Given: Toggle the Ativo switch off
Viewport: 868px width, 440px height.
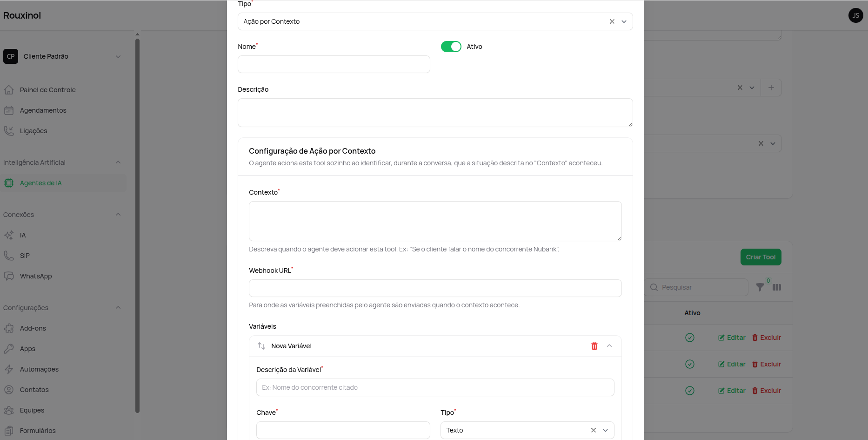Looking at the screenshot, I should (451, 47).
